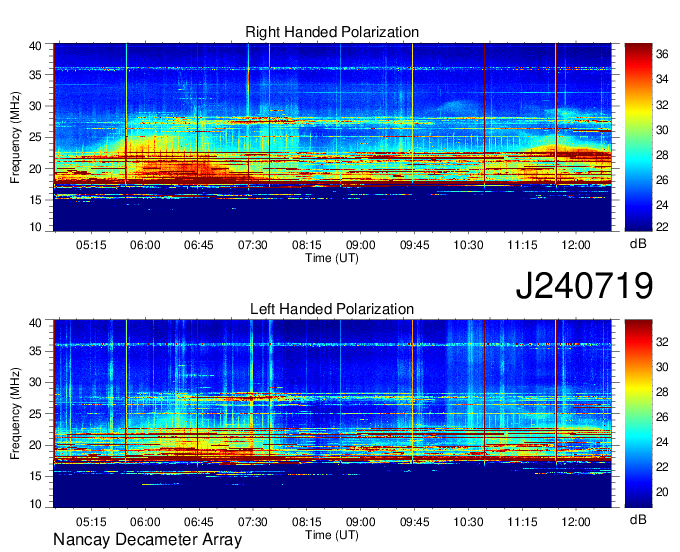Click the 32 dB tick on lower colorbar
Image resolution: width=680 pixels, height=552 pixels.
[662, 342]
